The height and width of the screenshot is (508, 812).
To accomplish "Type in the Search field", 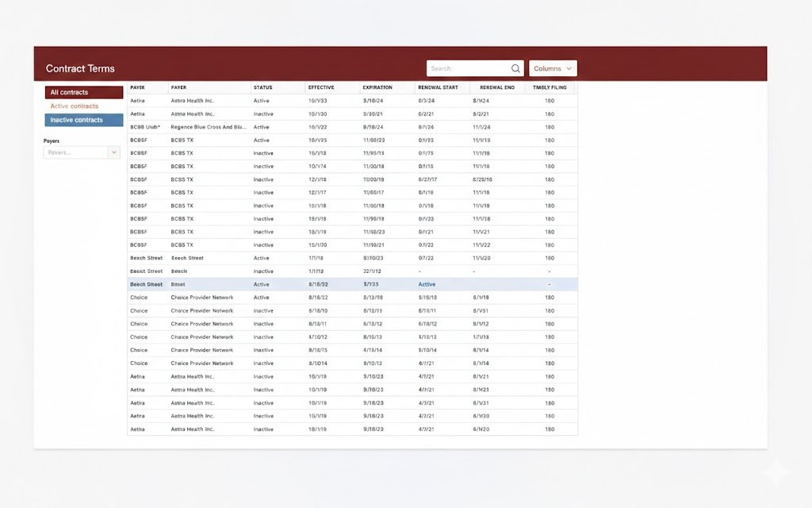I will 468,69.
